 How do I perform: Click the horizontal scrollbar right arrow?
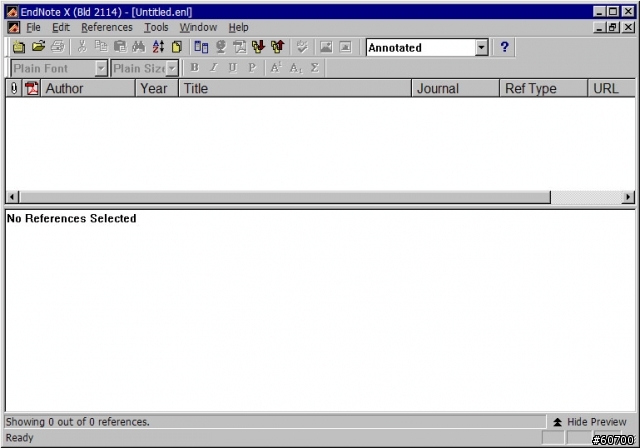point(628,197)
